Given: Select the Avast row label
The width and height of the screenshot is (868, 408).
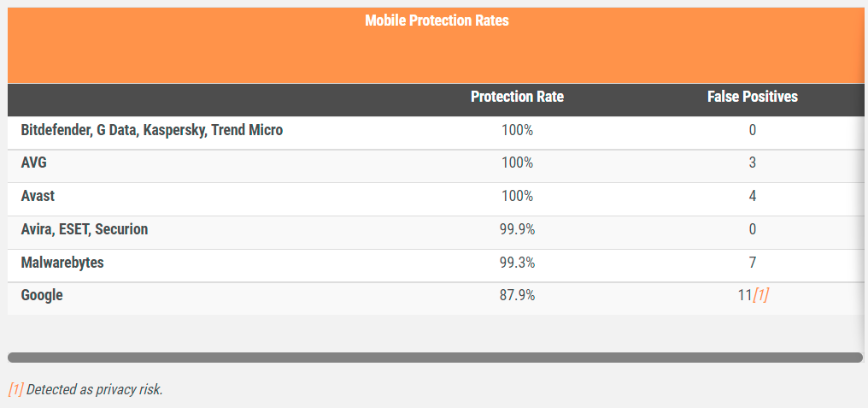Looking at the screenshot, I should pos(38,196).
